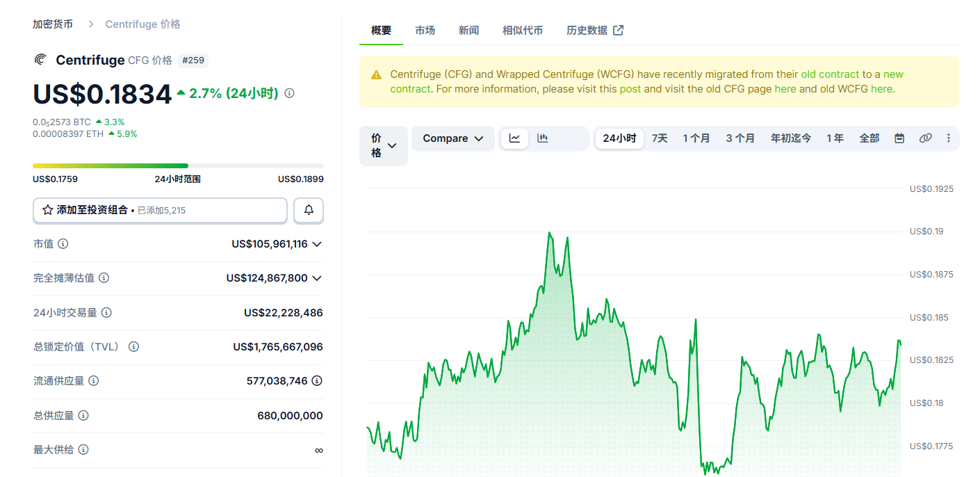
Task: Click the Centrifuge 价格 breadcrumb text
Action: pyautogui.click(x=142, y=24)
